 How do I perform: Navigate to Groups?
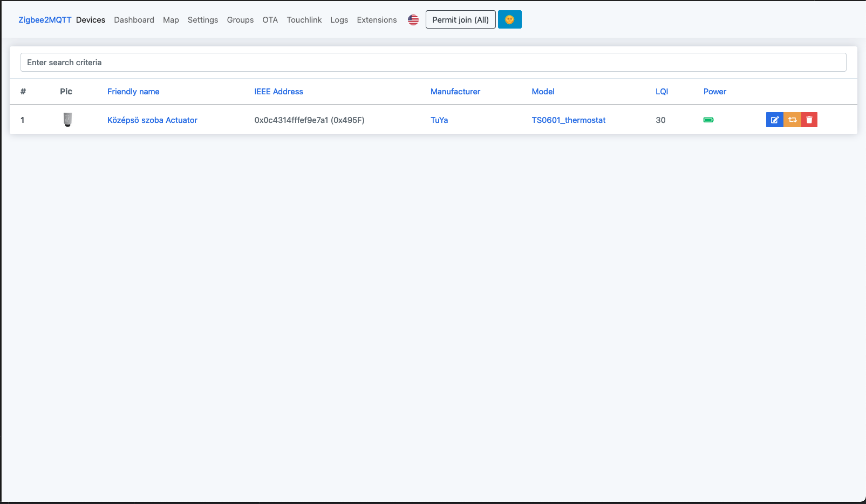point(240,20)
